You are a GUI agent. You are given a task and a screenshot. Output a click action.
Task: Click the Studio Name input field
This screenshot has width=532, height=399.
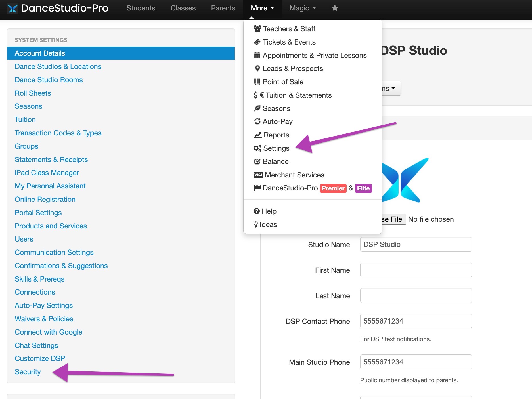416,244
